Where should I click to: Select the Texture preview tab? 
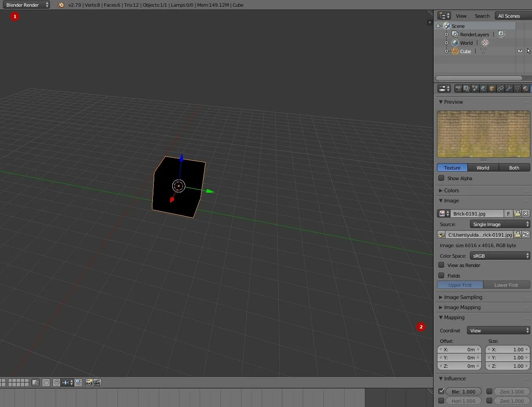point(452,167)
